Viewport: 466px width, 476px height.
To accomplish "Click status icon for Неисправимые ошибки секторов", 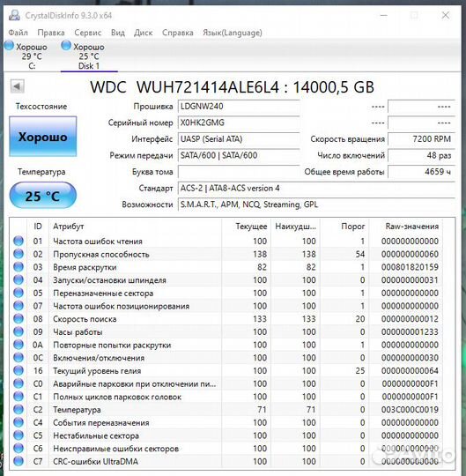I will pyautogui.click(x=18, y=449).
